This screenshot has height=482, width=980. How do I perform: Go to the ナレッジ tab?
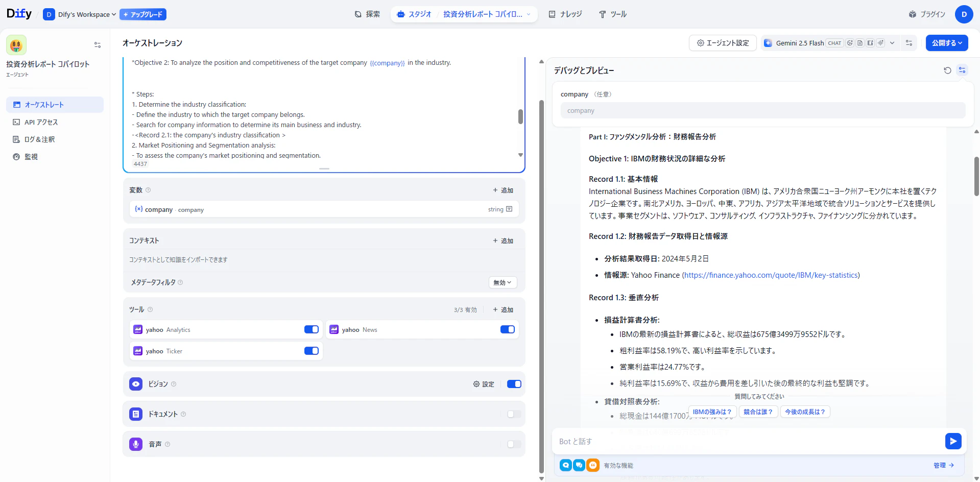point(565,14)
